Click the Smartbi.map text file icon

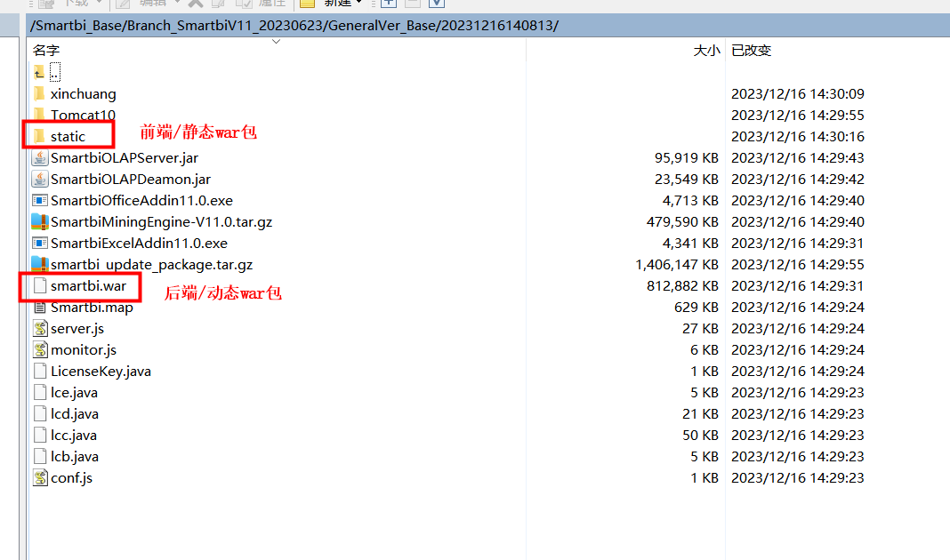[39, 308]
